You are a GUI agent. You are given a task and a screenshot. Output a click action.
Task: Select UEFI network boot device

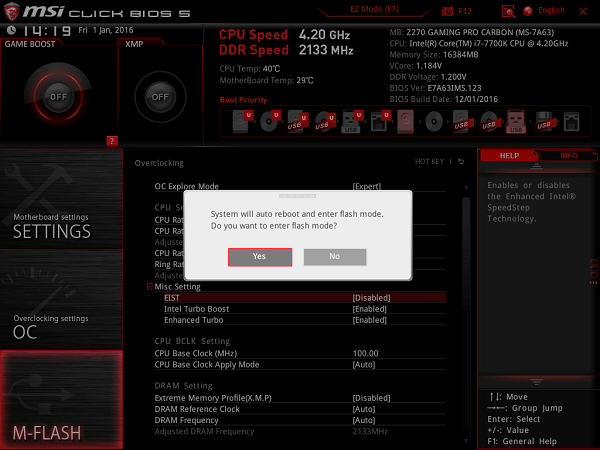pyautogui.click(x=380, y=121)
